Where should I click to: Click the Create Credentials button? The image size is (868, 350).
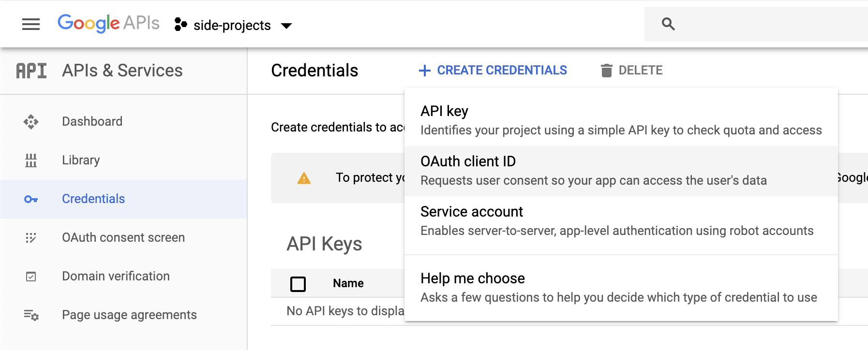coord(493,71)
